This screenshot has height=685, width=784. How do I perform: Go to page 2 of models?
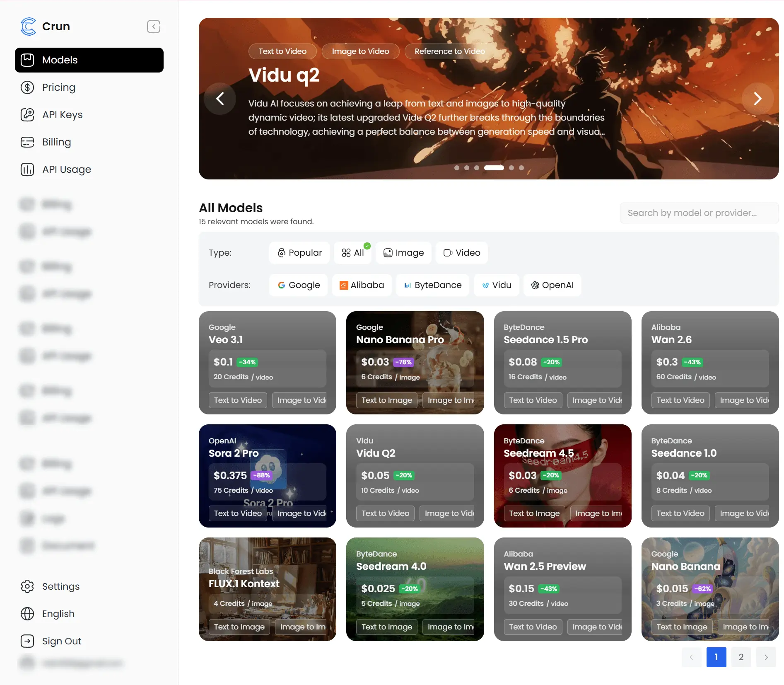(741, 657)
